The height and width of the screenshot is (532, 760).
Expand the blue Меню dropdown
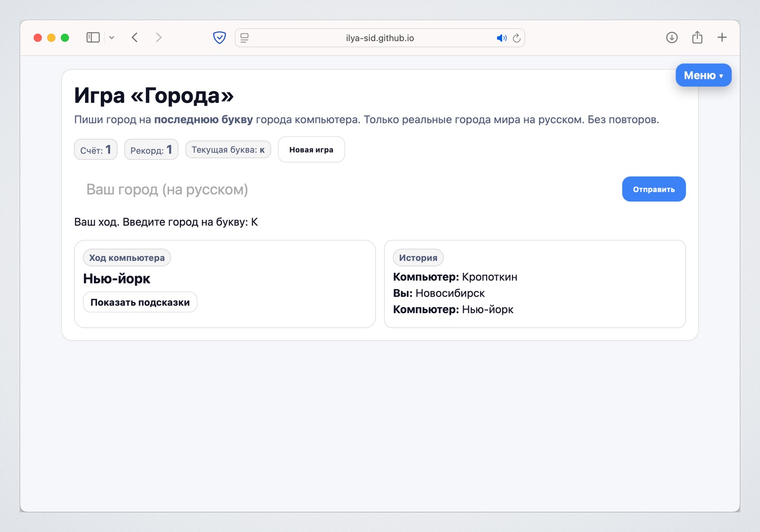click(x=703, y=75)
